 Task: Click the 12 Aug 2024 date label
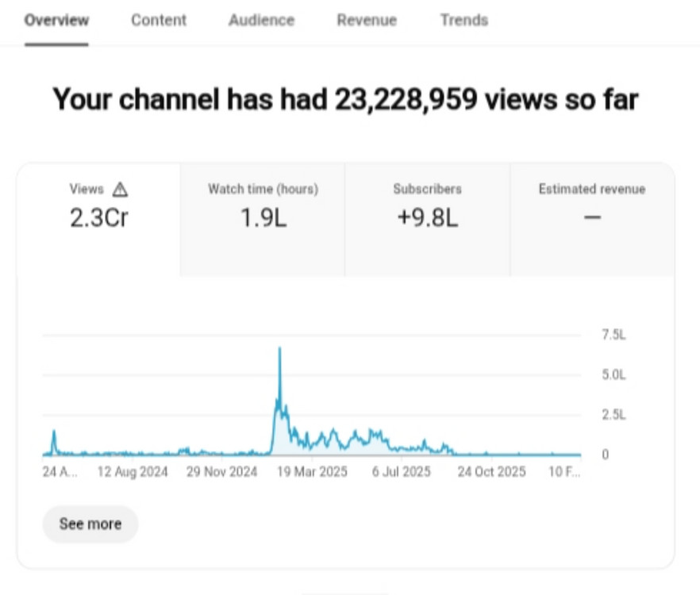coord(133,472)
